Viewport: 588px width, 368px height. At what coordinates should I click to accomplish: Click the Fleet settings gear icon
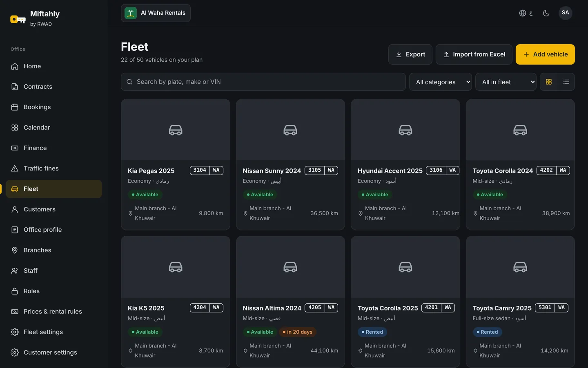point(15,332)
